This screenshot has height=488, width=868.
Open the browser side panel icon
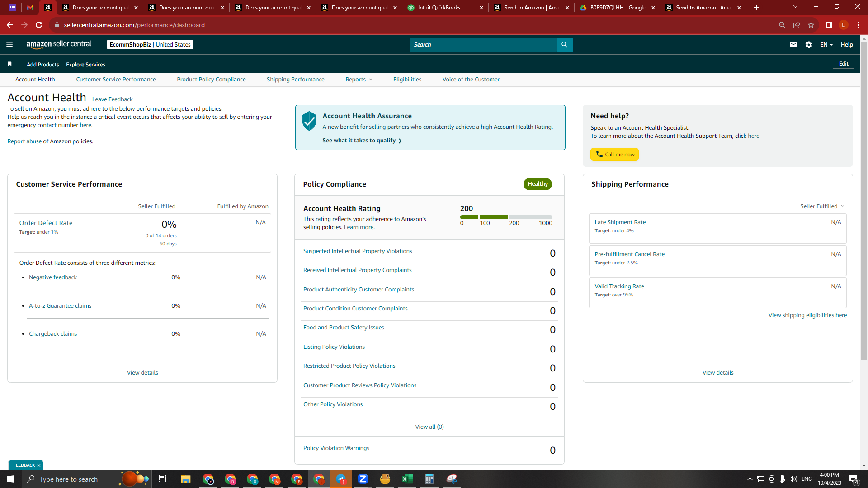pos(829,25)
